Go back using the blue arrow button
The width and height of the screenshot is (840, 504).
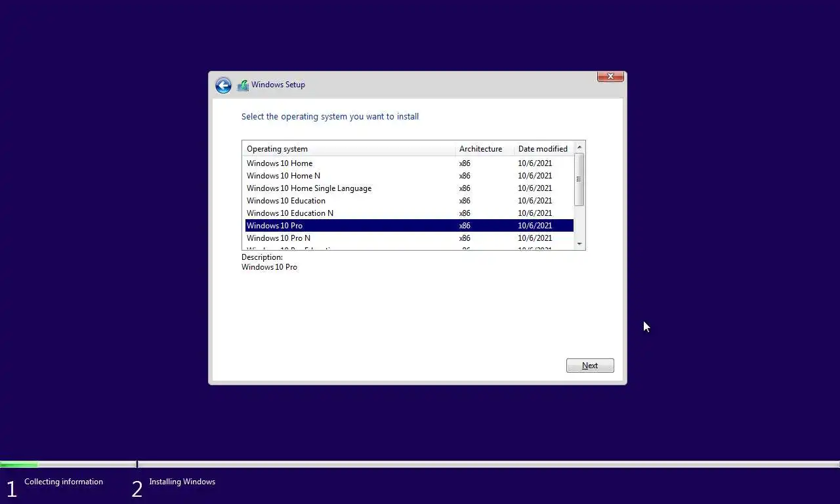click(223, 85)
